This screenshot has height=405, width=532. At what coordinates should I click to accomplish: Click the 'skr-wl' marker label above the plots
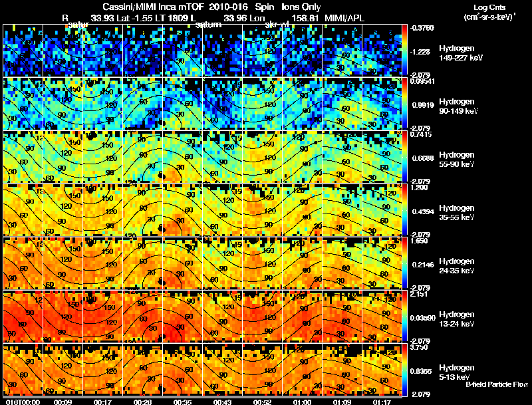[277, 25]
